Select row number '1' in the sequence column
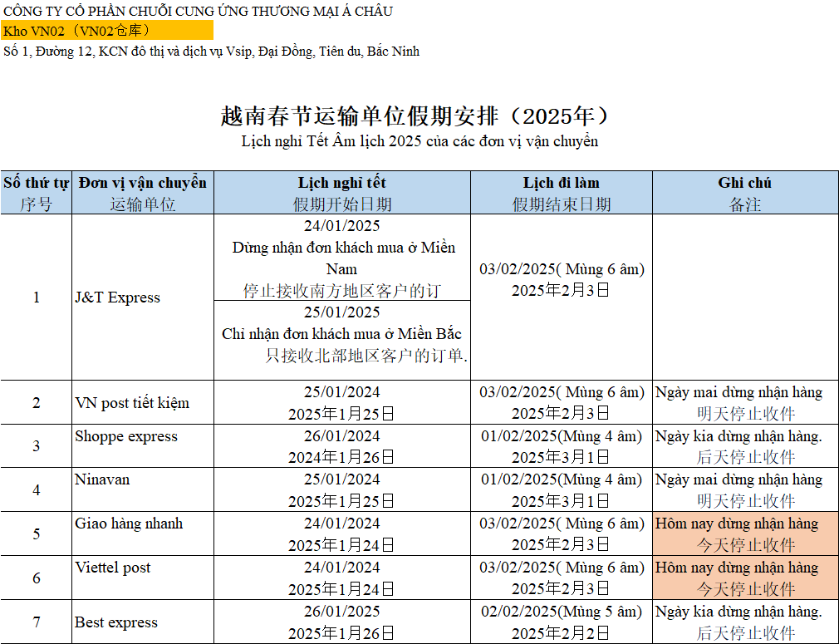Image resolution: width=839 pixels, height=644 pixels. point(36,297)
